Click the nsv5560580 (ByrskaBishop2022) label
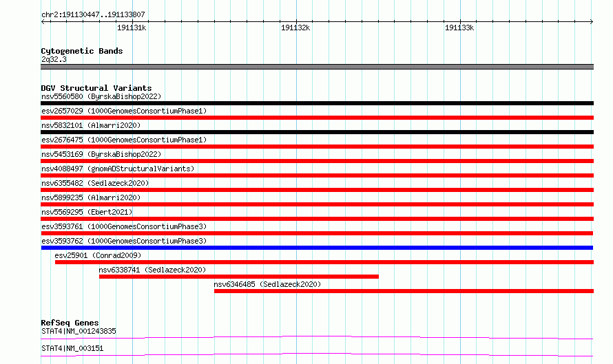The height and width of the screenshot is (364, 613). pyautogui.click(x=101, y=96)
